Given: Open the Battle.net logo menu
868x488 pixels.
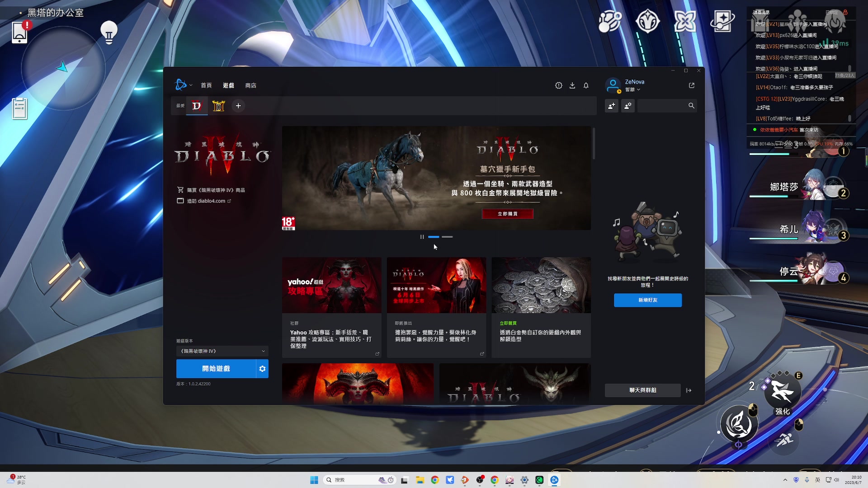Looking at the screenshot, I should coord(181,85).
